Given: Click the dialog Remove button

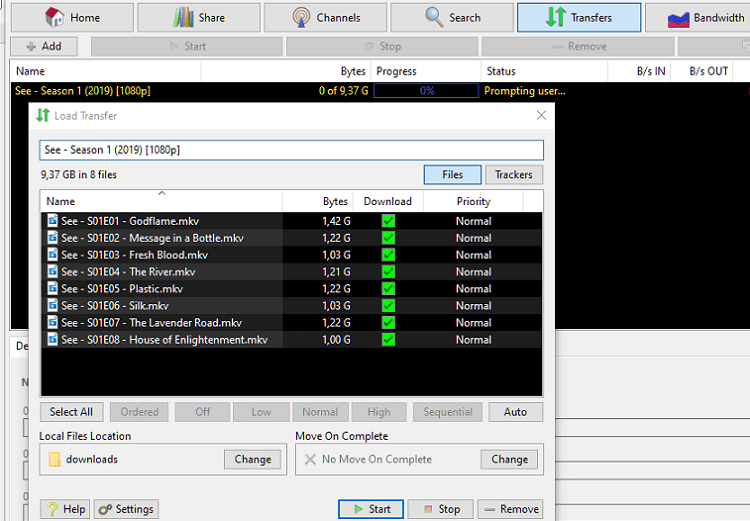Looking at the screenshot, I should [510, 509].
